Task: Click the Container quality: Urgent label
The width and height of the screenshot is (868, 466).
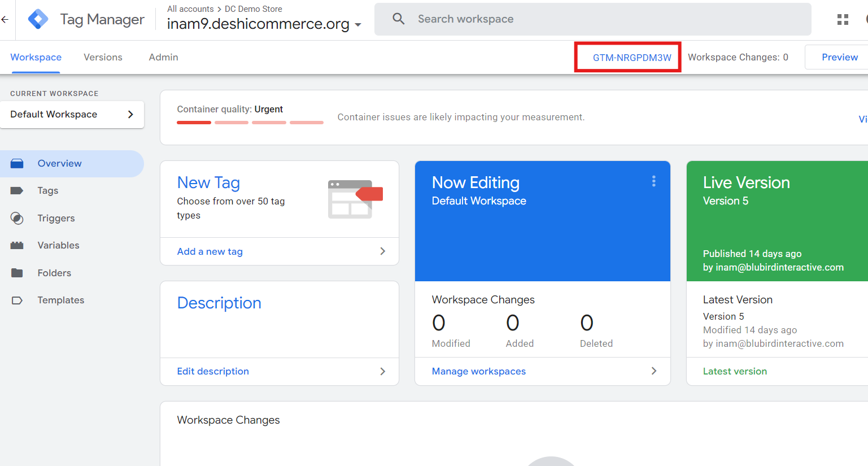Action: coord(230,109)
